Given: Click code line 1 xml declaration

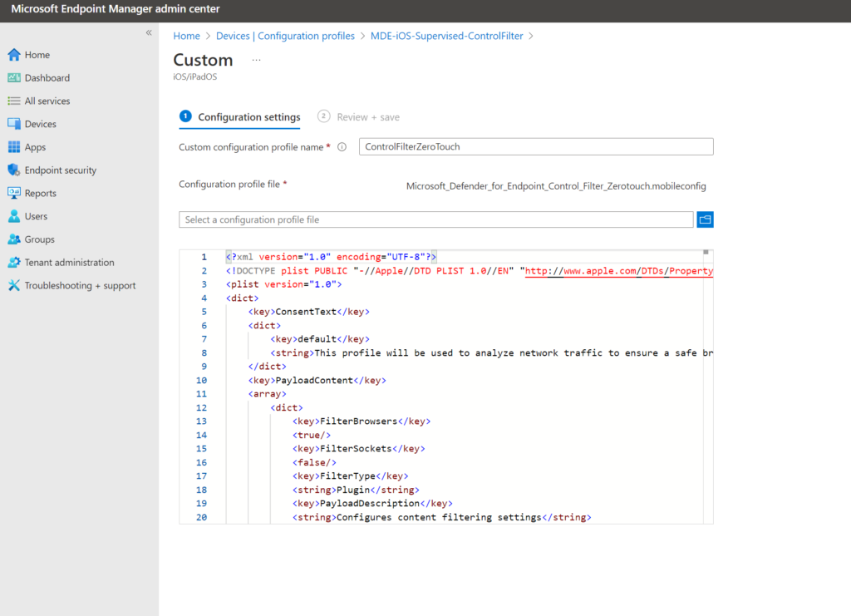Looking at the screenshot, I should 331,257.
